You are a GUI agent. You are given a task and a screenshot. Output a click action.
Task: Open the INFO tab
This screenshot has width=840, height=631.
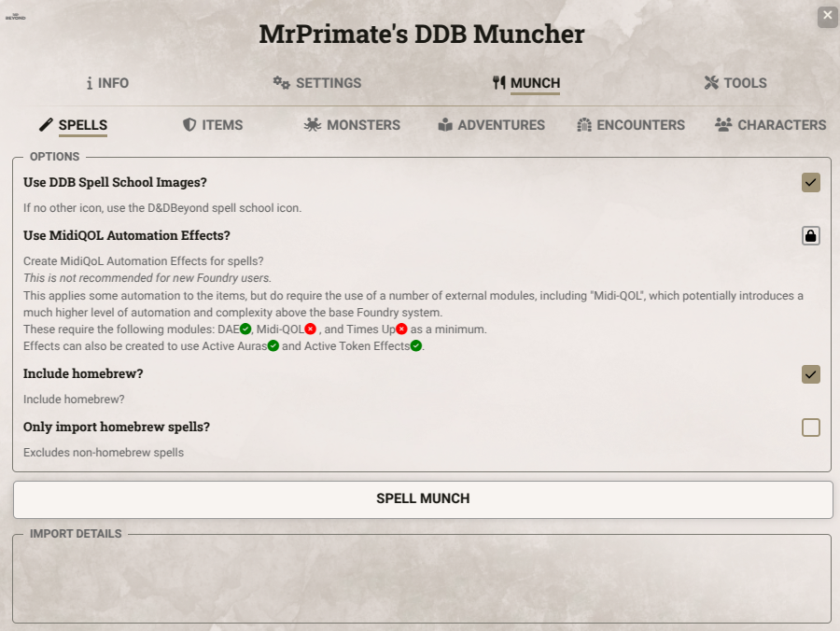(x=107, y=83)
